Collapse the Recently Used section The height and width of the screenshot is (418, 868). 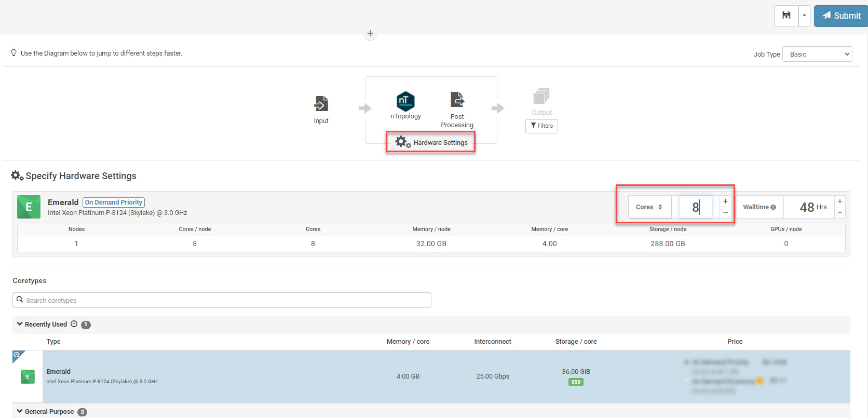point(20,324)
